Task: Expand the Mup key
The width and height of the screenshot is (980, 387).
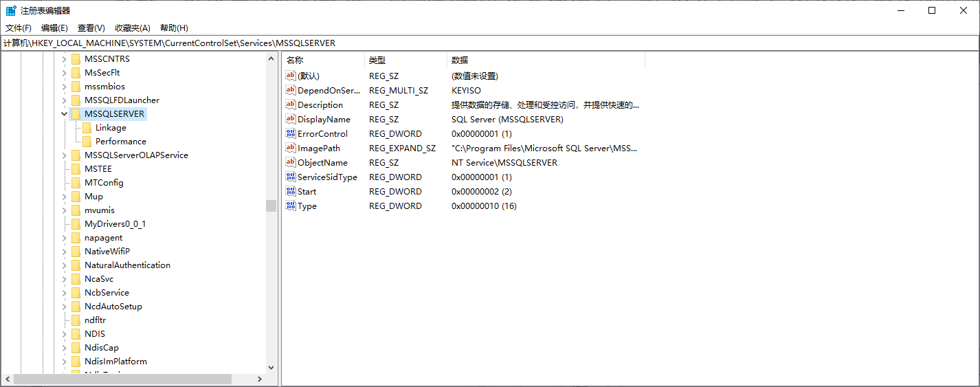Action: click(x=65, y=197)
